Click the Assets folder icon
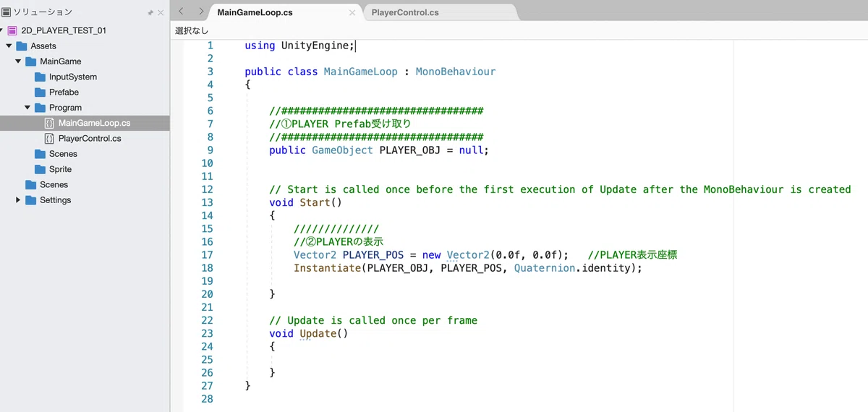This screenshot has width=868, height=412. point(22,46)
